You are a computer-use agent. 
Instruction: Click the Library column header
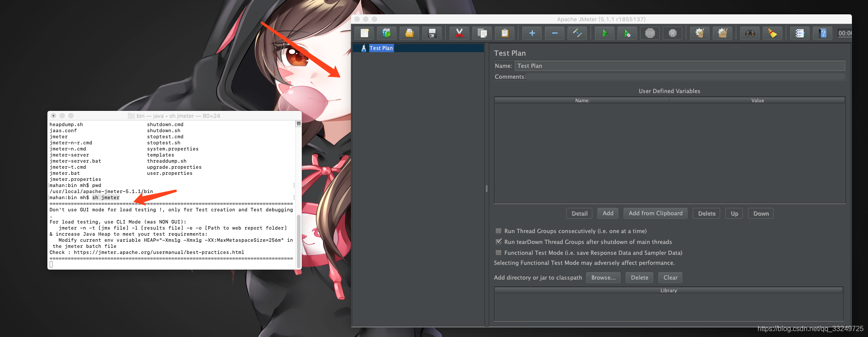668,290
